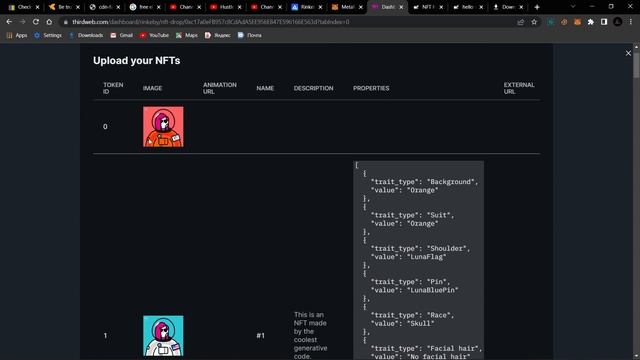
Task: Click the browser forward arrow
Action: 22,22
